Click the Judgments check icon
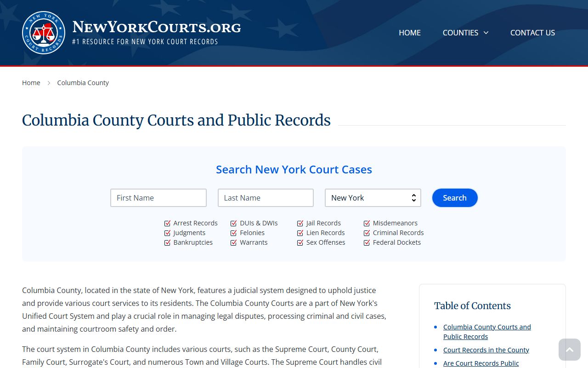The image size is (588, 368). click(167, 233)
